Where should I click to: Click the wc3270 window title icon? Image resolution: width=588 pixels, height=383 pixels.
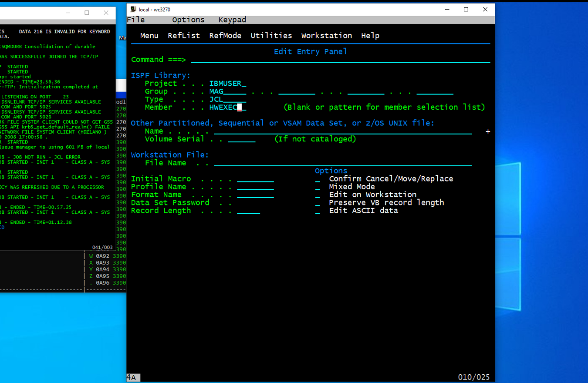pos(133,10)
